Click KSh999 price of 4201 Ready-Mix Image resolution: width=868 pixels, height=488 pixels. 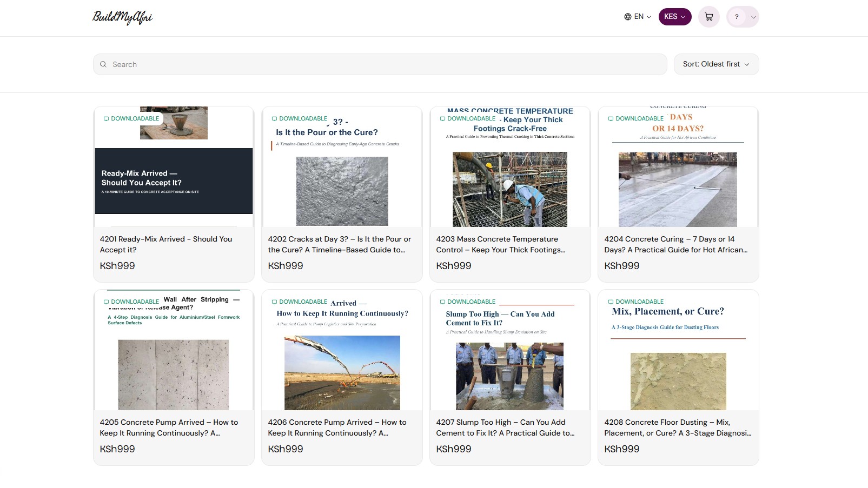pos(117,266)
